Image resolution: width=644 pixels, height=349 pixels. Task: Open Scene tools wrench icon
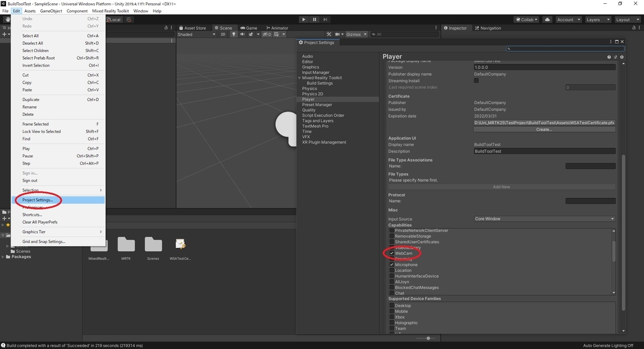[x=330, y=34]
